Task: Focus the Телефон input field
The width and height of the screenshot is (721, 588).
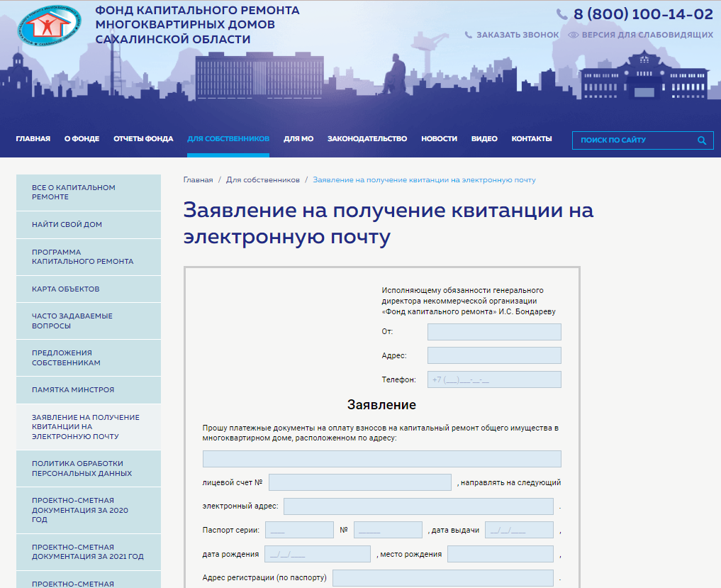Action: coord(493,379)
